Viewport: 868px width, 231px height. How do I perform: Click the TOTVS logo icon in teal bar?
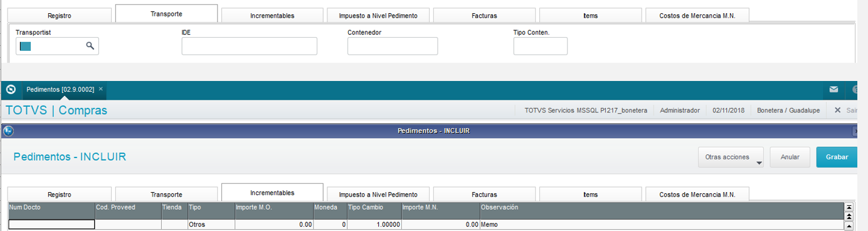10,90
